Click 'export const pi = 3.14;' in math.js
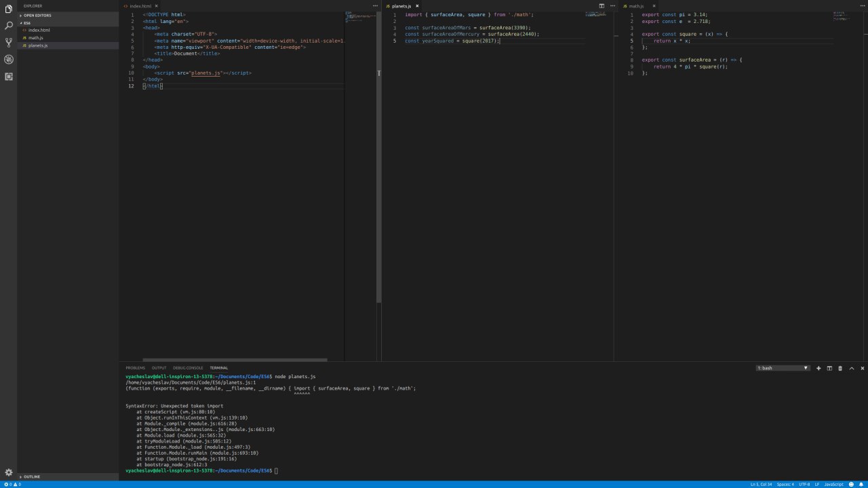 coord(675,15)
